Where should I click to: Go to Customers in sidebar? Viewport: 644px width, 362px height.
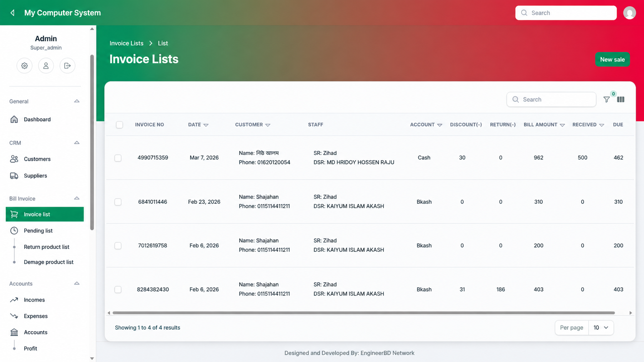(37, 159)
